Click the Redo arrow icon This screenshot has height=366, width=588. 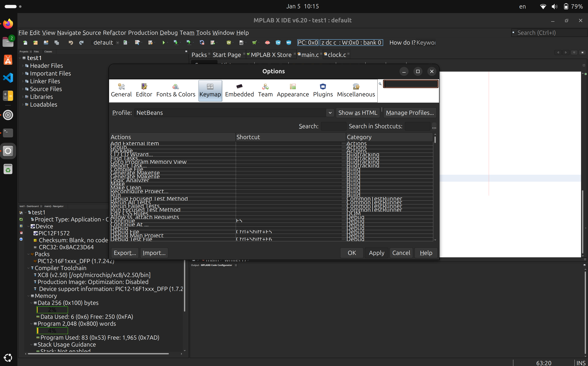tap(81, 43)
